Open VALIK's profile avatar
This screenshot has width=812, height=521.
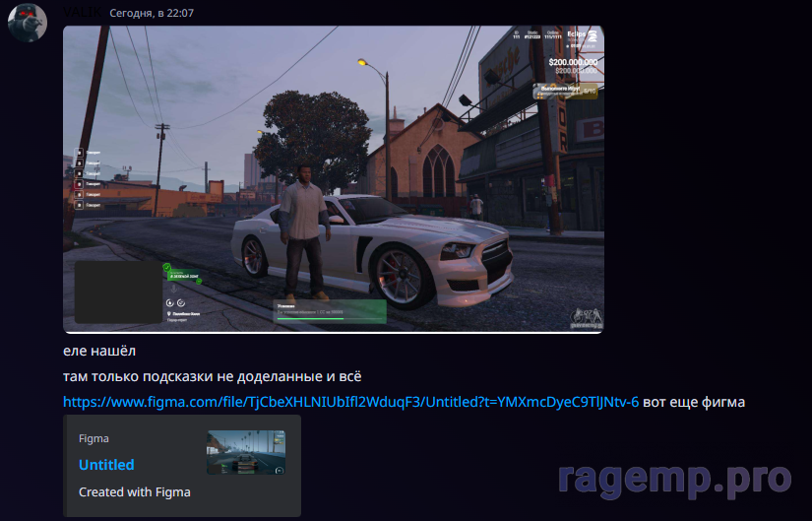coord(28,23)
